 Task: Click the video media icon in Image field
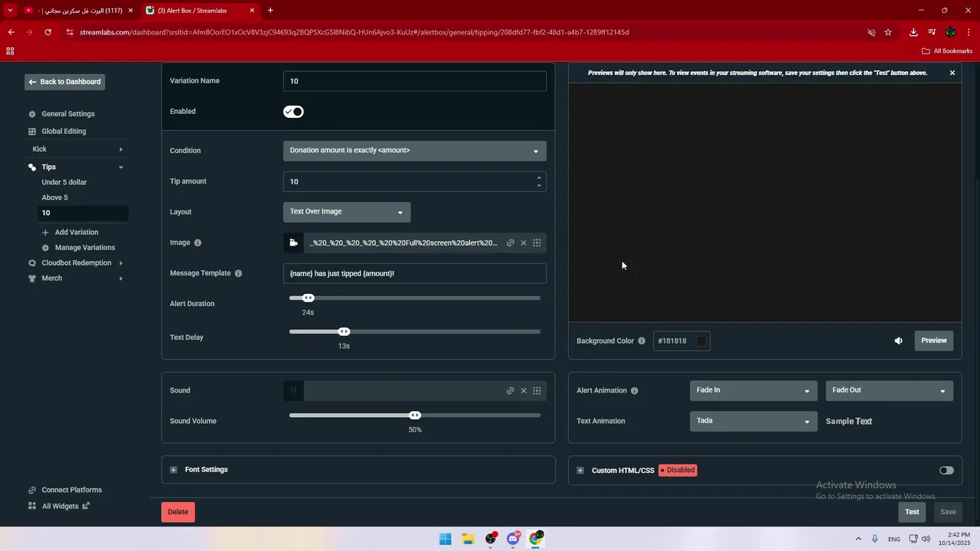tap(293, 243)
